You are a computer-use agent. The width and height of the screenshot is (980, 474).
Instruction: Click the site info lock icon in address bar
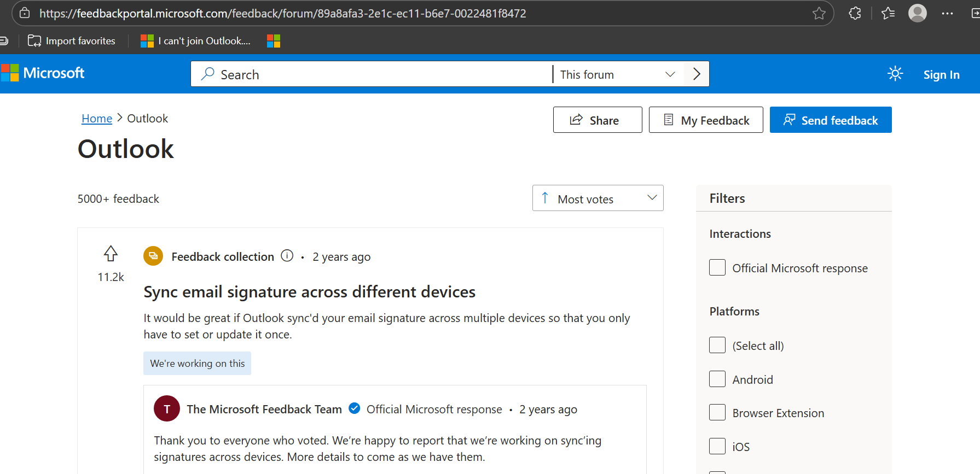(x=25, y=13)
